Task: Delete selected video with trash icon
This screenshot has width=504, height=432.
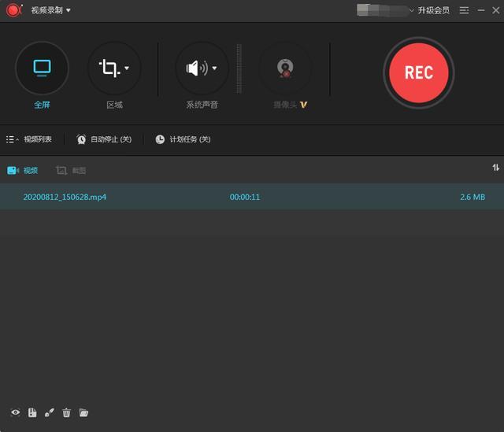Action: coord(66,412)
